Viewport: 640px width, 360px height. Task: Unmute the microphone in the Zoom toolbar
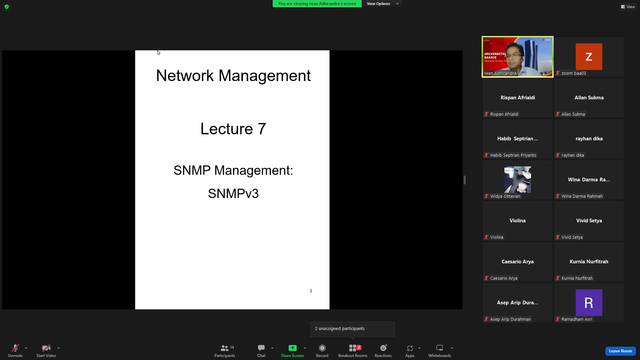(15, 350)
